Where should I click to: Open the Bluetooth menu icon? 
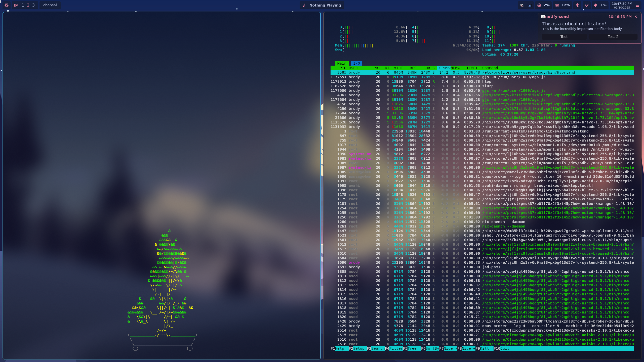[x=577, y=5]
